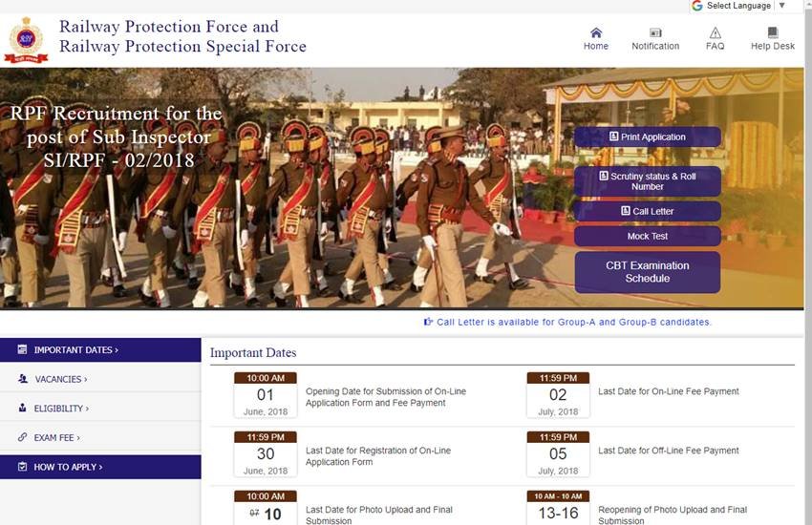
Task: Click the Google logo in language selector
Action: pos(696,6)
